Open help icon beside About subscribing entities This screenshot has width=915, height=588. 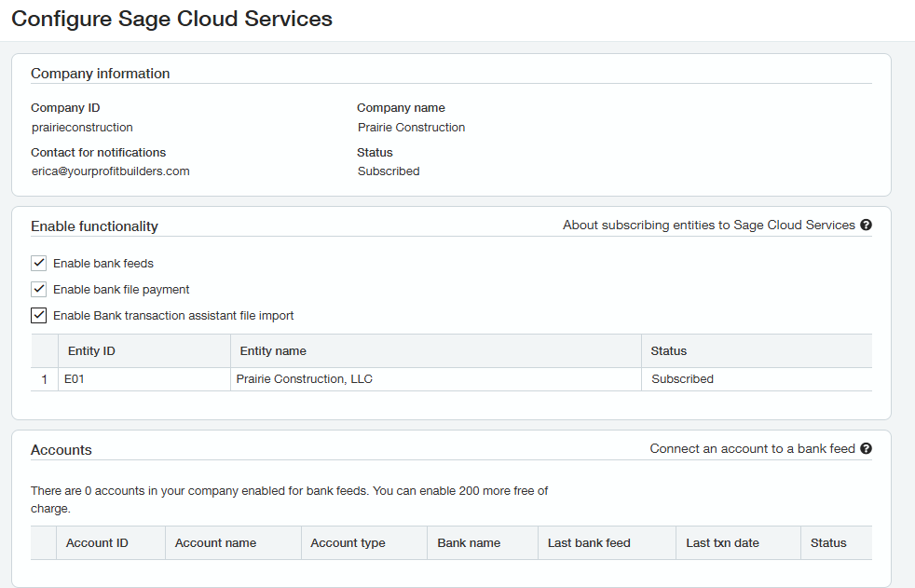coord(866,226)
